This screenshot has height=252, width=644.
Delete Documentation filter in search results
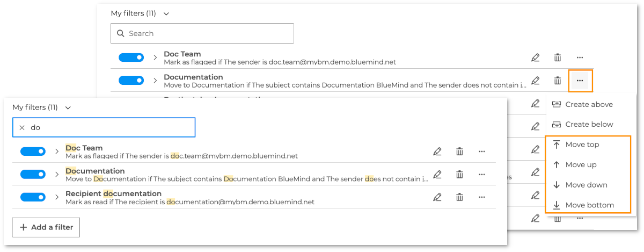click(459, 175)
